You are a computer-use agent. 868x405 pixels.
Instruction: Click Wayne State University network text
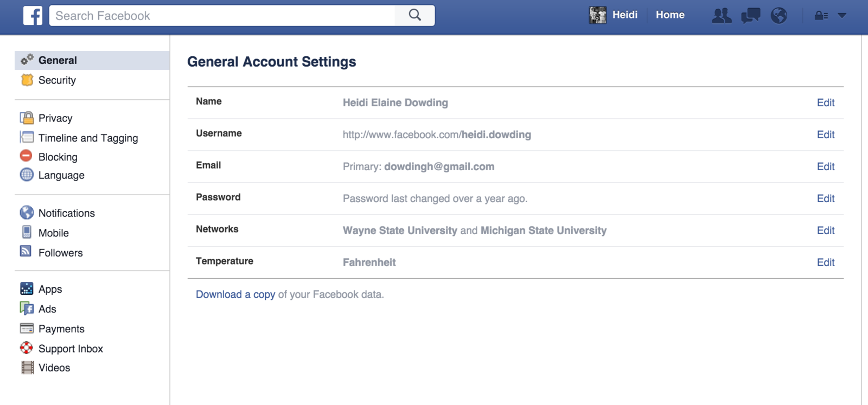[x=400, y=230]
